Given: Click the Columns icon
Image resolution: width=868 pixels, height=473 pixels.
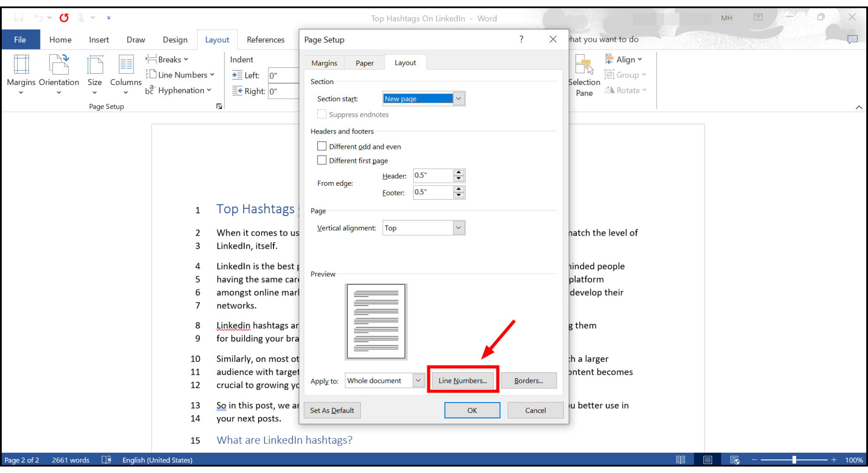Looking at the screenshot, I should coord(126,65).
